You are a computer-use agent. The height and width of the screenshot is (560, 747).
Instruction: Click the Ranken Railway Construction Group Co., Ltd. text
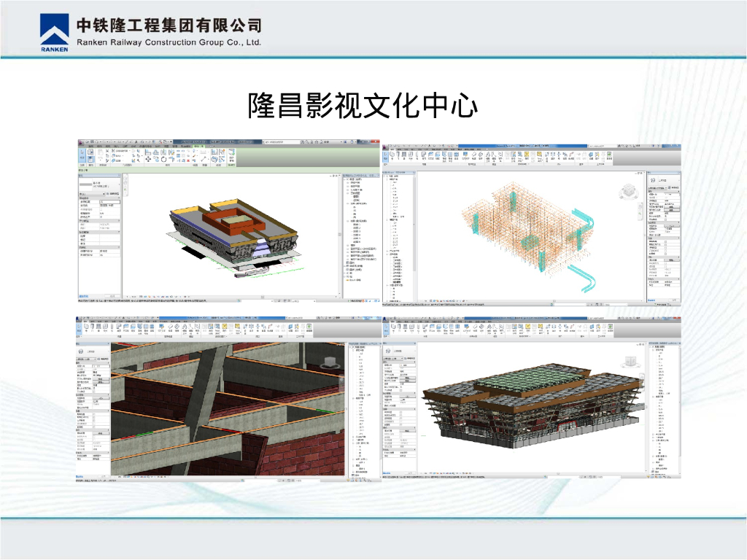pyautogui.click(x=169, y=42)
